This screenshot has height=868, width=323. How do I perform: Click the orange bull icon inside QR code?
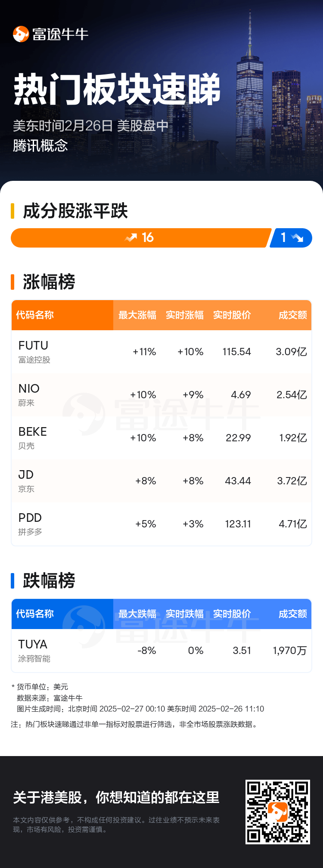point(278,812)
